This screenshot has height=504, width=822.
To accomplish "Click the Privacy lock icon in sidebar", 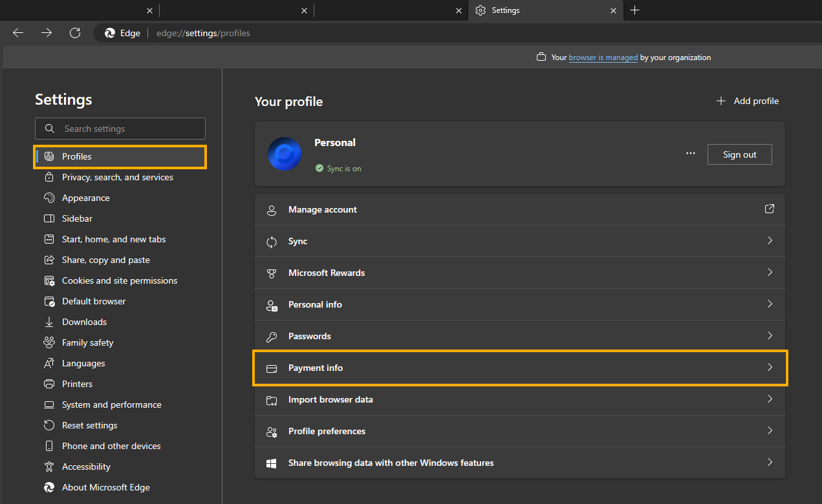I will 49,177.
